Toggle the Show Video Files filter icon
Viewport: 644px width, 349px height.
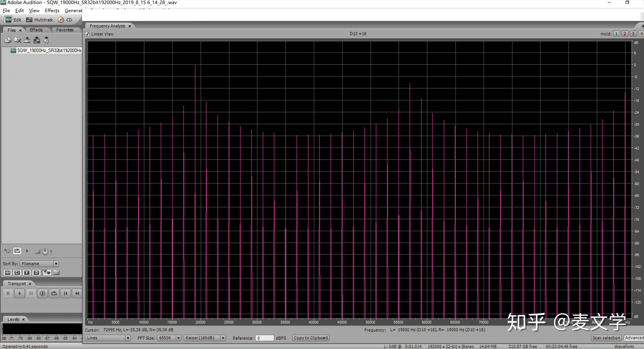pyautogui.click(x=27, y=272)
